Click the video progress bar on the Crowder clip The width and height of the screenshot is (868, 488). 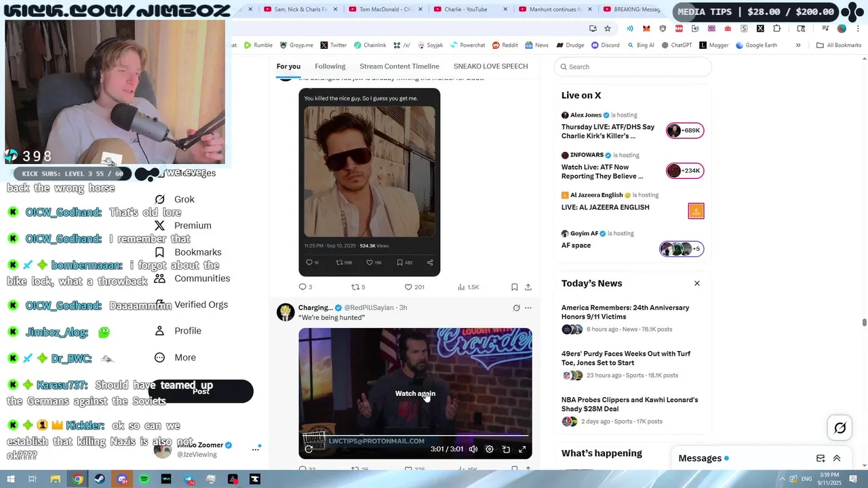tap(415, 436)
